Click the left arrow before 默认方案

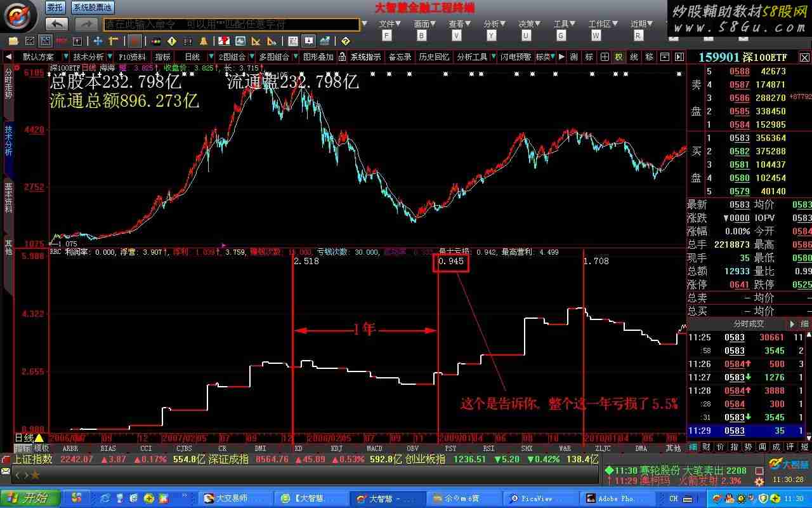tap(8, 57)
